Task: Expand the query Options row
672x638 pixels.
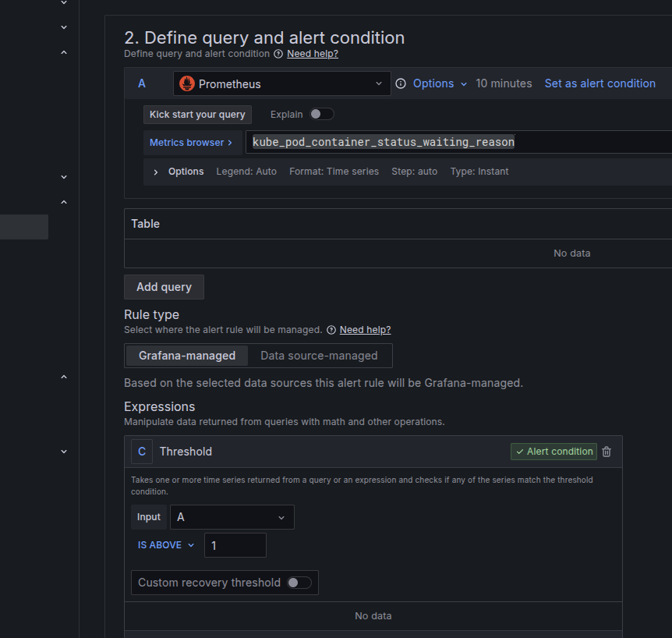Action: tap(156, 172)
